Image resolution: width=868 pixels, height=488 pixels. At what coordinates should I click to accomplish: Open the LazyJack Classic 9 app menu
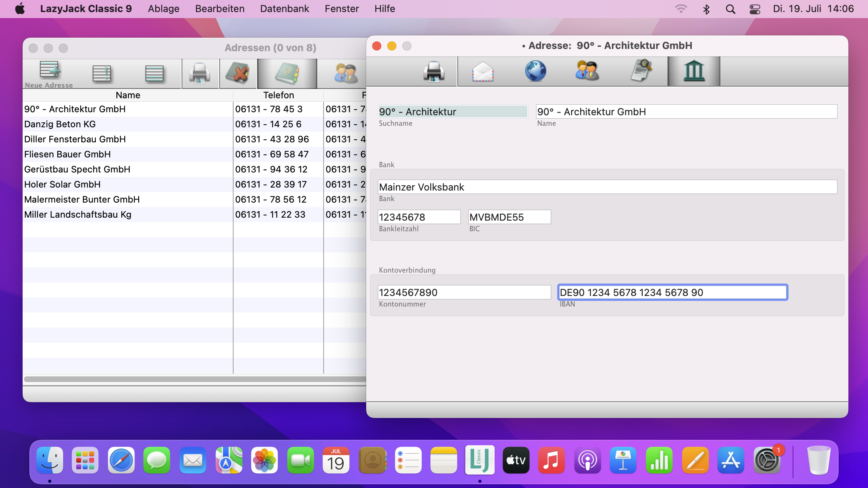pyautogui.click(x=86, y=9)
